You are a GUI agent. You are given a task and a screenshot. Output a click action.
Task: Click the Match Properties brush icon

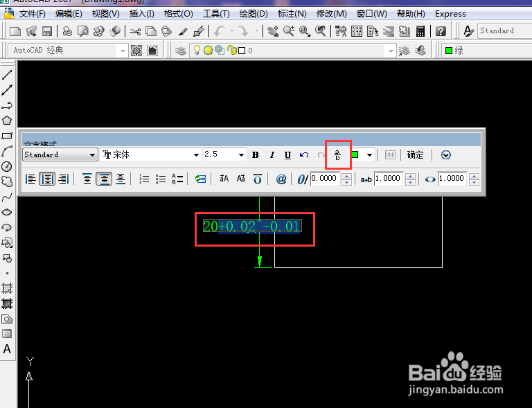[x=183, y=32]
